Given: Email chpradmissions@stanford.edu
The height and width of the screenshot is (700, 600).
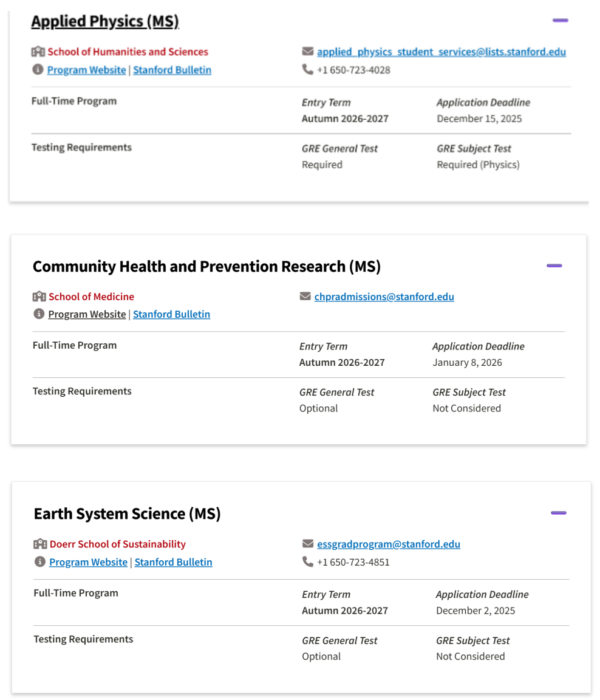Looking at the screenshot, I should point(384,297).
